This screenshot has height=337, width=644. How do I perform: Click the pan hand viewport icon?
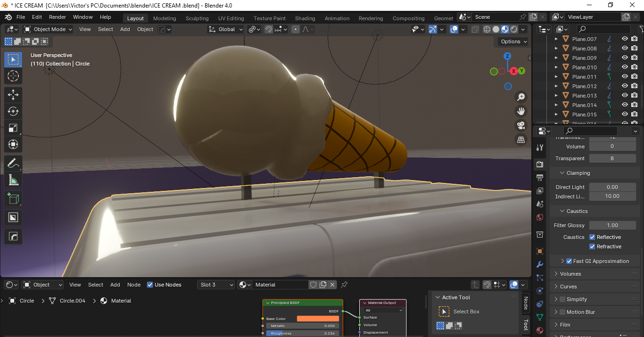click(521, 111)
